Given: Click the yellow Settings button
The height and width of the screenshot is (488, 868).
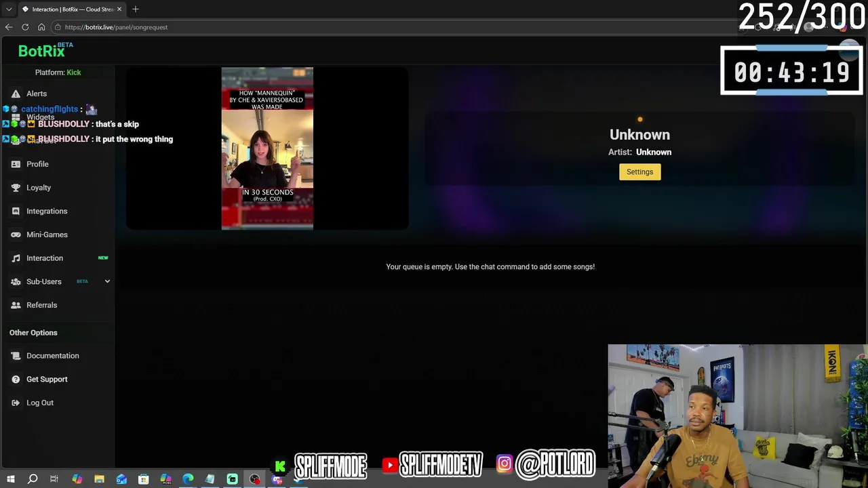Looking at the screenshot, I should pyautogui.click(x=639, y=172).
